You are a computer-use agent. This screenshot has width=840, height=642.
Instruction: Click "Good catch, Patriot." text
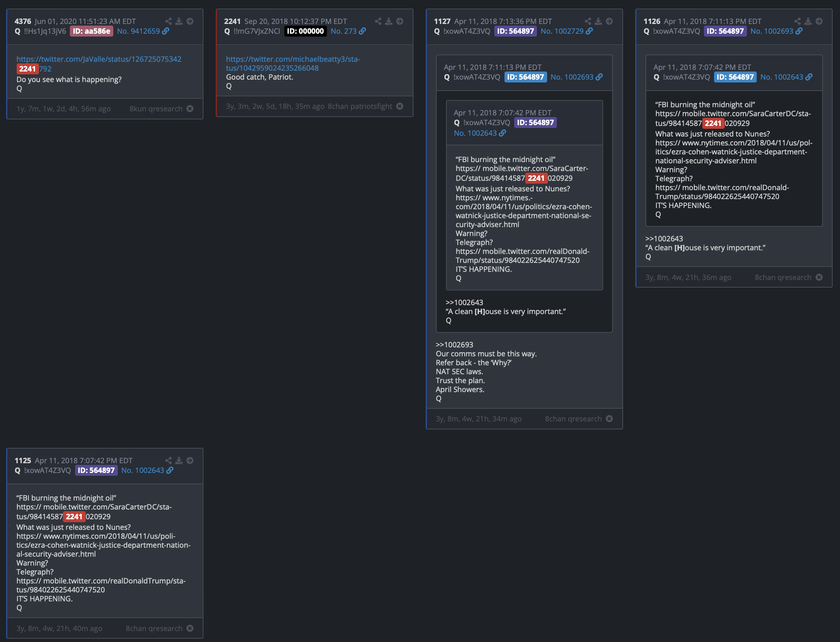(260, 77)
